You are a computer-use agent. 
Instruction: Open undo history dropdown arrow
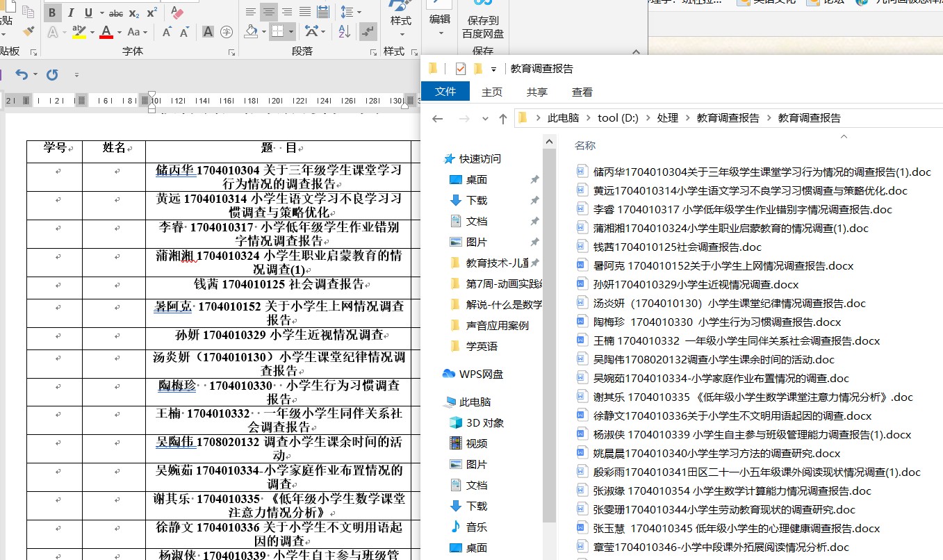pos(34,74)
